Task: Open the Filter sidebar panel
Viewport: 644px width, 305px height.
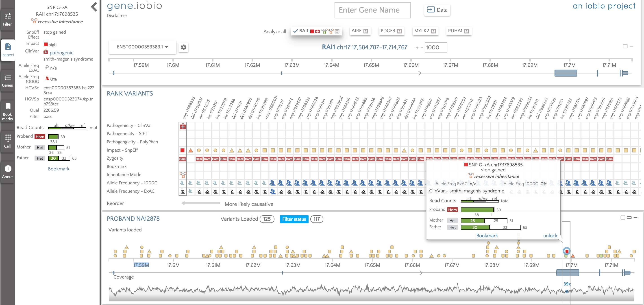Action: [x=7, y=20]
